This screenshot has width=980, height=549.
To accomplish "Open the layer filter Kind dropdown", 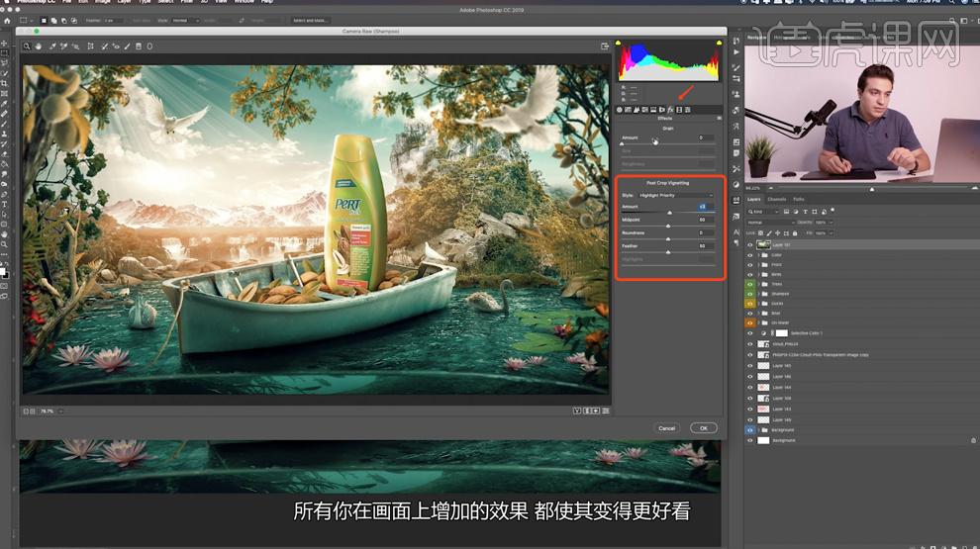I will 764,212.
